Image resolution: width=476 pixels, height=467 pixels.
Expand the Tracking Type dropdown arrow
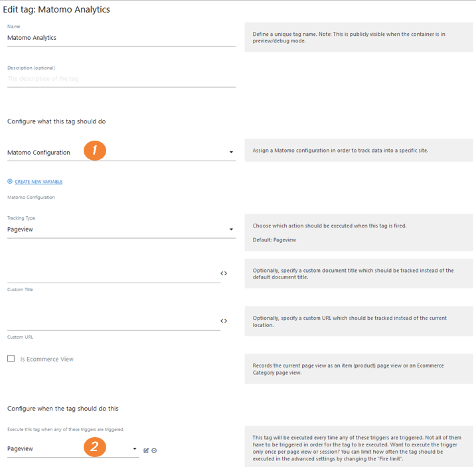coord(231,230)
